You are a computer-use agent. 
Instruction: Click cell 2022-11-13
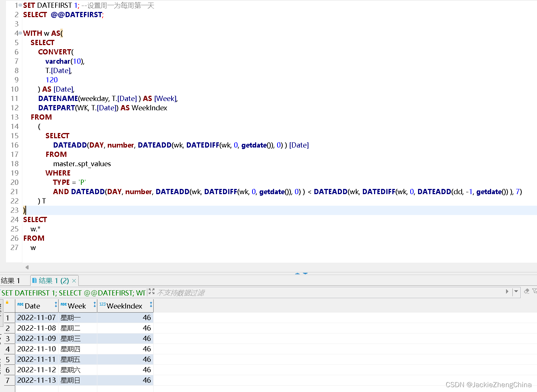[37, 380]
